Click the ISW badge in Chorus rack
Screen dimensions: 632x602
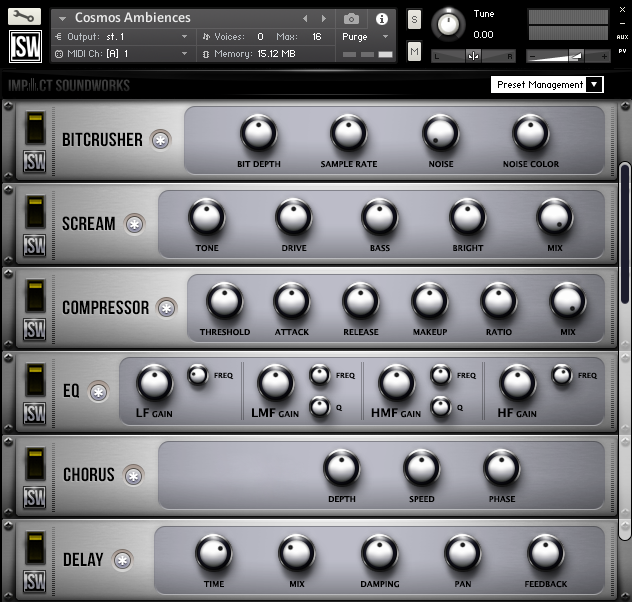34,498
